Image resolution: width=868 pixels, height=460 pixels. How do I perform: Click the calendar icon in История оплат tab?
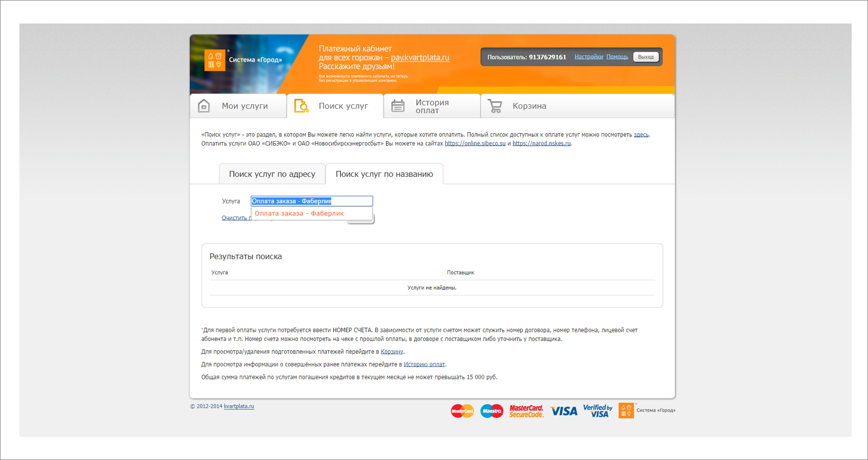tap(398, 106)
